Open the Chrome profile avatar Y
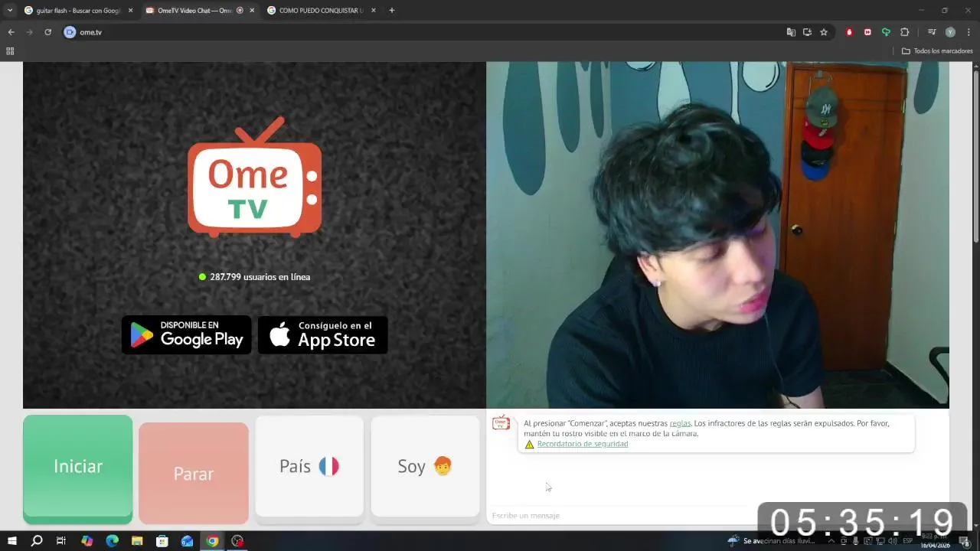Viewport: 980px width, 551px height. pyautogui.click(x=950, y=32)
